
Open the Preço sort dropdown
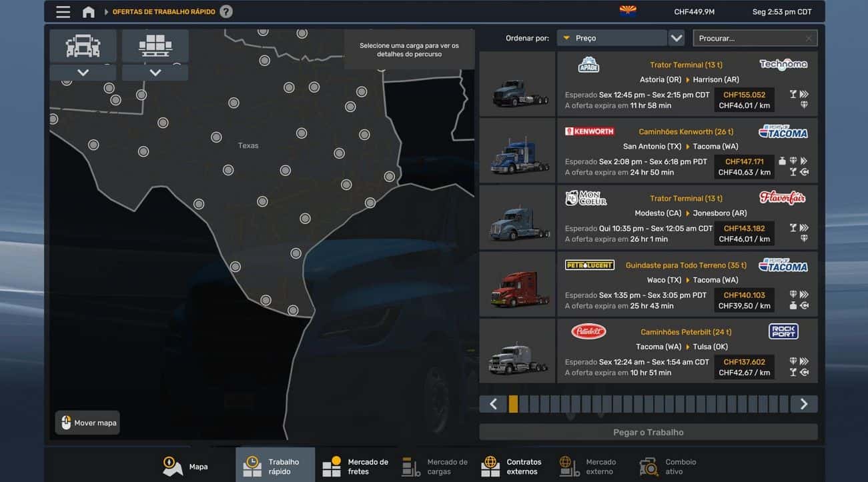612,38
